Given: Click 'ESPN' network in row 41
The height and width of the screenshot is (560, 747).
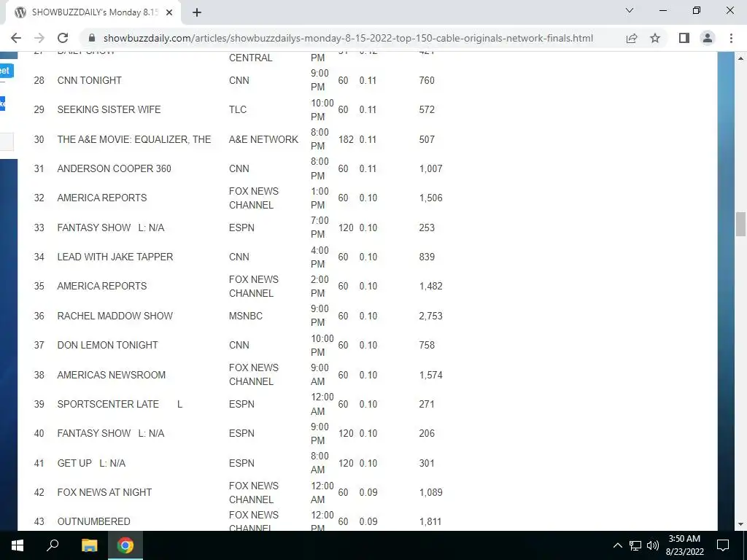Looking at the screenshot, I should (241, 463).
